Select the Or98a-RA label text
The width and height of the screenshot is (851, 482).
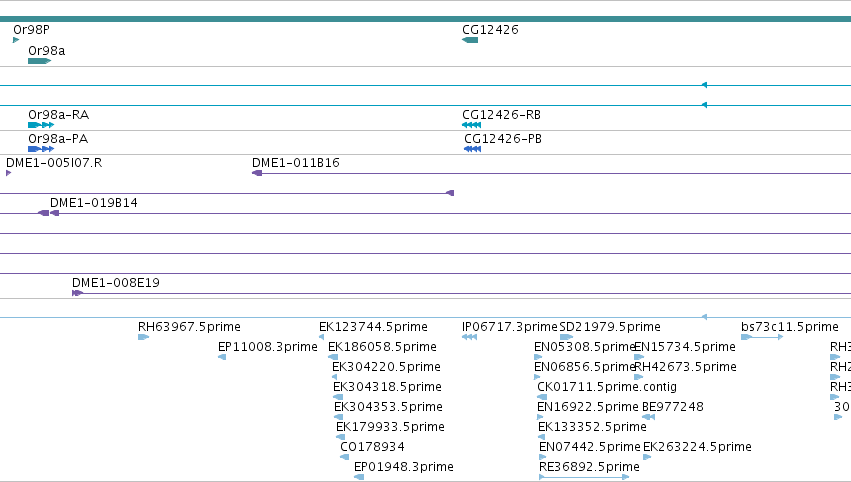click(59, 115)
